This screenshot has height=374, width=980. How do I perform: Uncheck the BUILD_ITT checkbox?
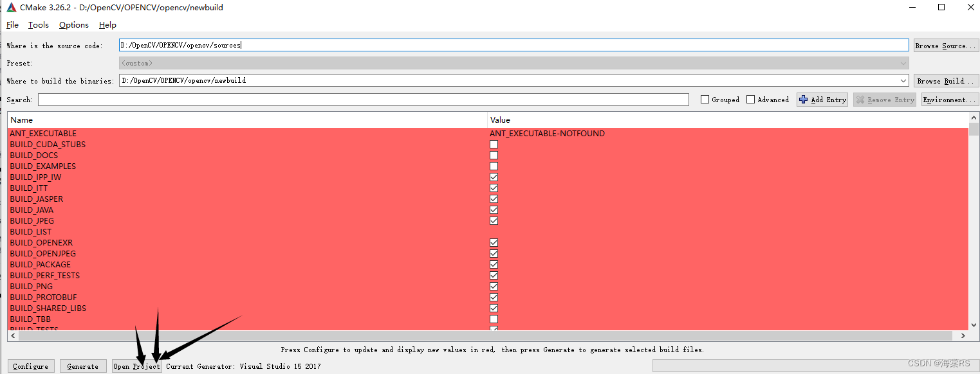(x=494, y=188)
